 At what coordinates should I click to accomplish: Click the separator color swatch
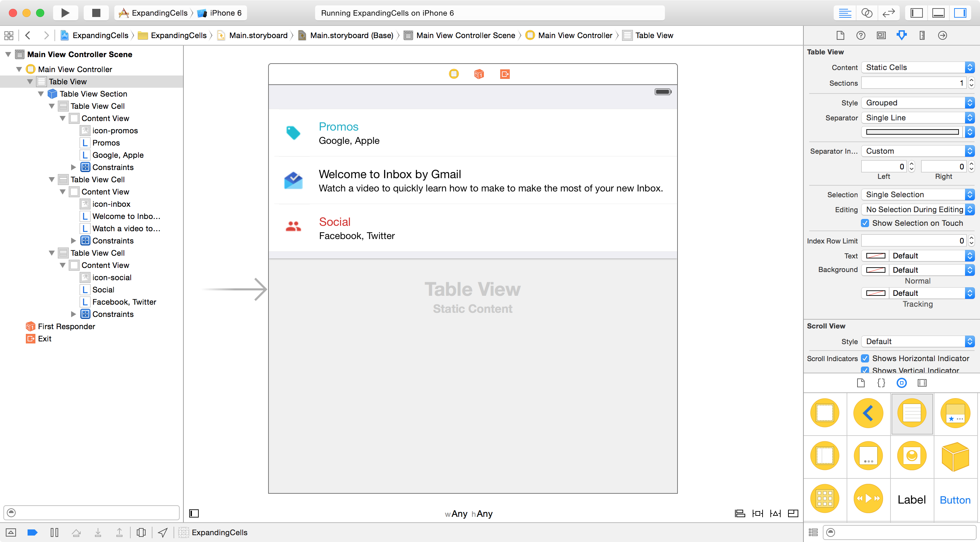(x=912, y=132)
